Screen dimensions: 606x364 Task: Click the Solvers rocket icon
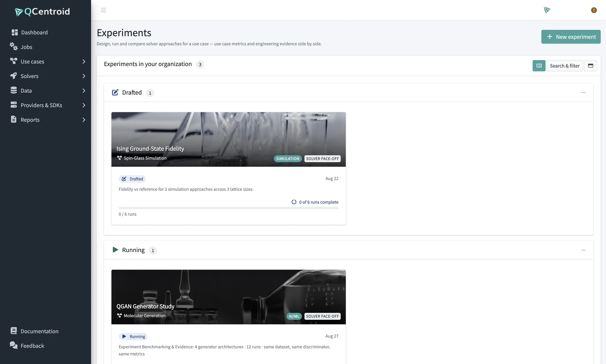point(14,76)
